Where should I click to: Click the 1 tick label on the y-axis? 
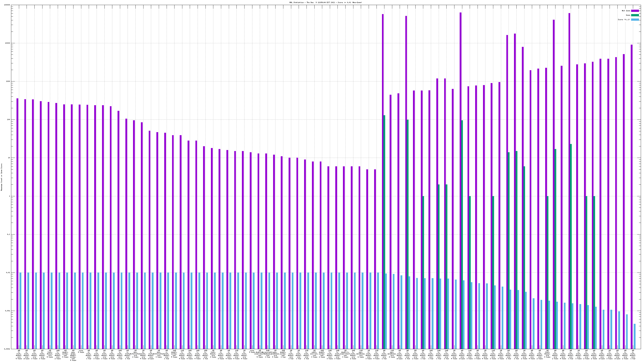(x=10, y=196)
